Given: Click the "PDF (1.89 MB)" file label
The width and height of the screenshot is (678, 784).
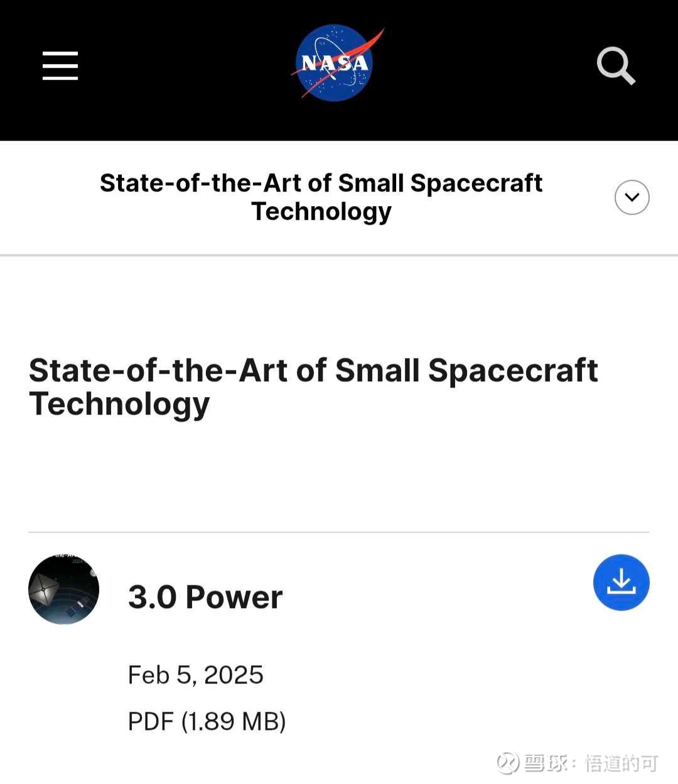Looking at the screenshot, I should pos(207,721).
